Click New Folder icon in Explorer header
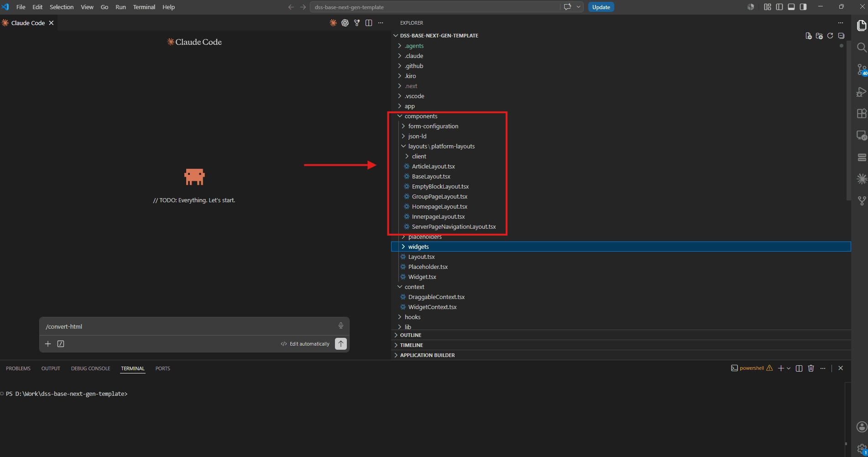 tap(819, 36)
